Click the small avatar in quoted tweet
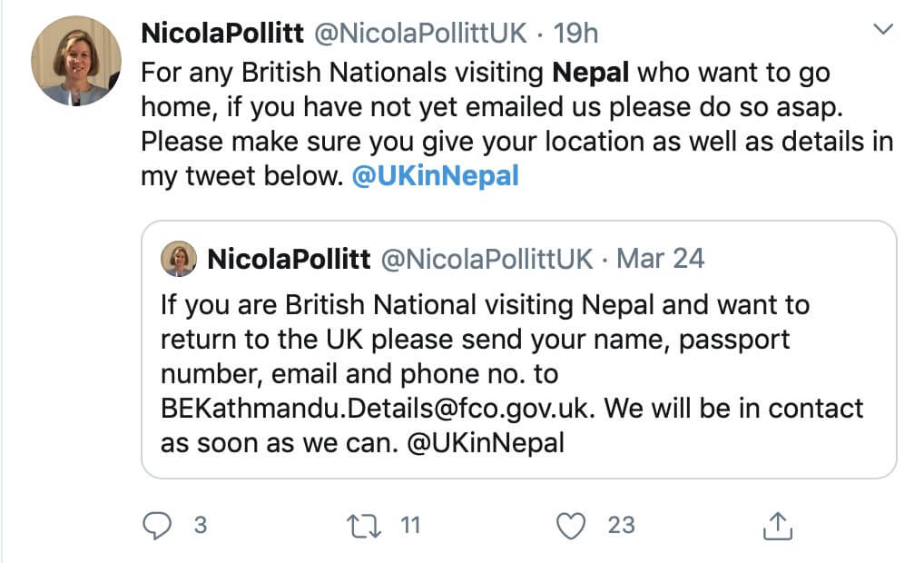Screen dimensions: 924x563 [179, 259]
